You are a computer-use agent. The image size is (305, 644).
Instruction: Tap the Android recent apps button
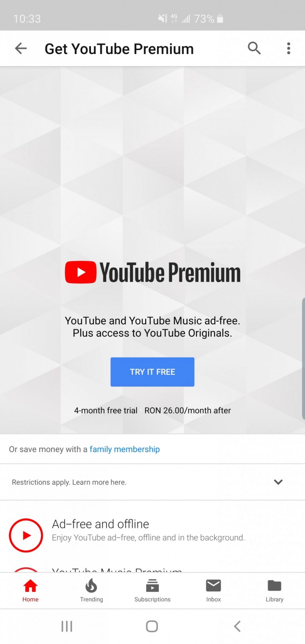pos(67,626)
